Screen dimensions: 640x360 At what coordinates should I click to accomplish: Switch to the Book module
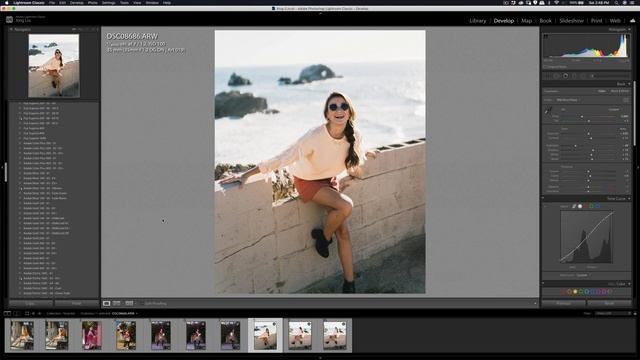coord(546,20)
